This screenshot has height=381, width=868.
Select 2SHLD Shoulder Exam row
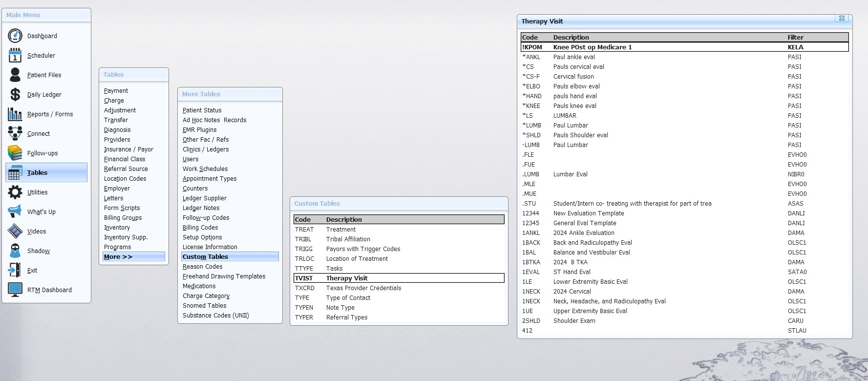pyautogui.click(x=685, y=321)
